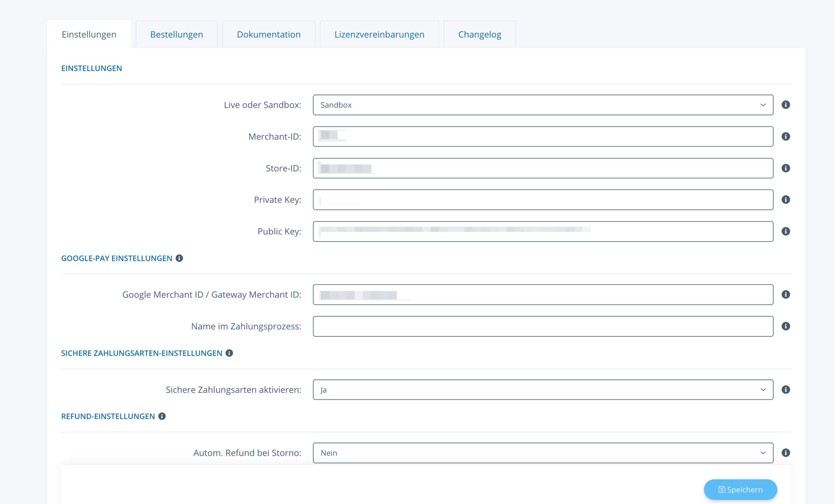Viewport: 835px width, 504px height.
Task: Click info icon next to Sichere Zahlungsarten-Einstellungen heading
Action: pyautogui.click(x=229, y=353)
